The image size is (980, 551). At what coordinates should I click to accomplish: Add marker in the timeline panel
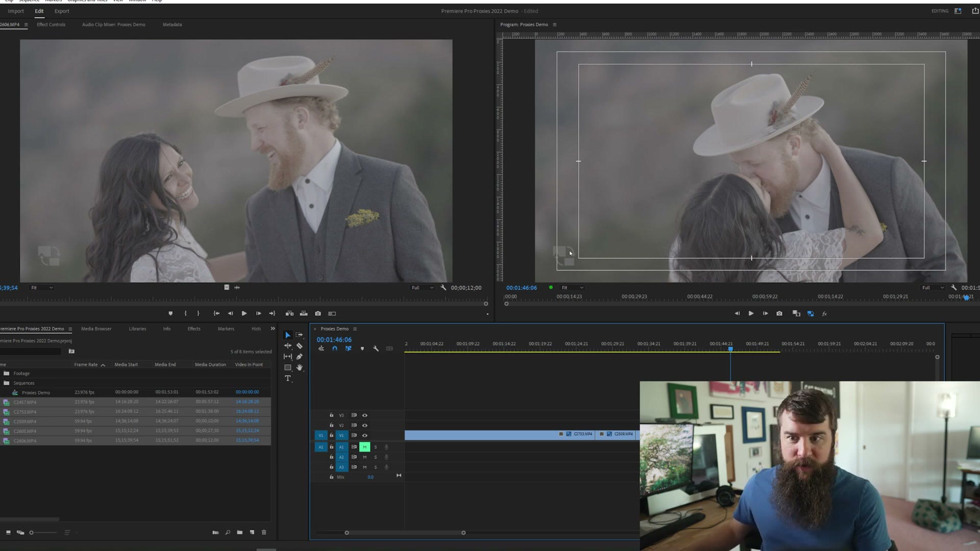coord(362,348)
